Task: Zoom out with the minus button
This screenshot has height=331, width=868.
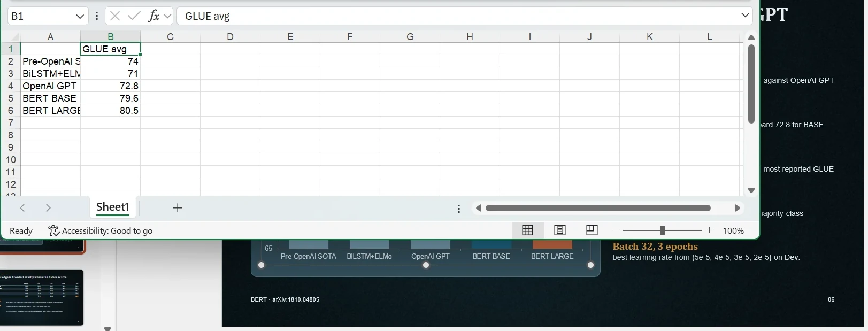Action: click(x=616, y=230)
